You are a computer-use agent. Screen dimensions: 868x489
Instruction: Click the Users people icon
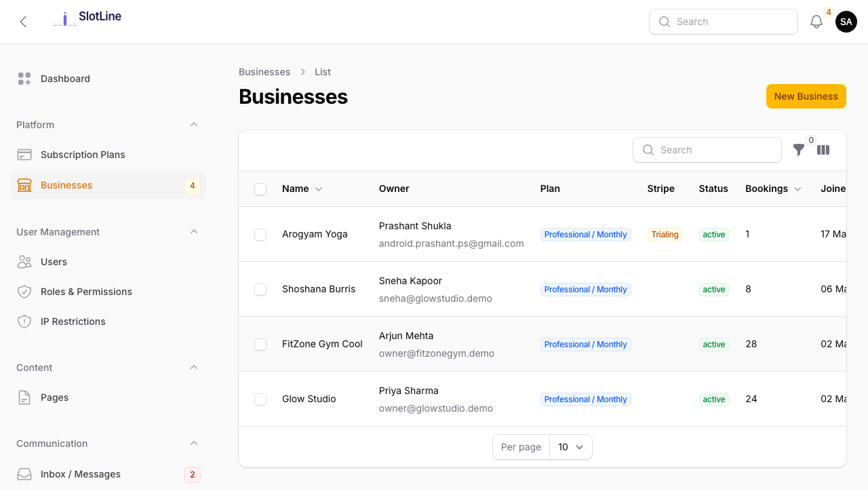[24, 262]
